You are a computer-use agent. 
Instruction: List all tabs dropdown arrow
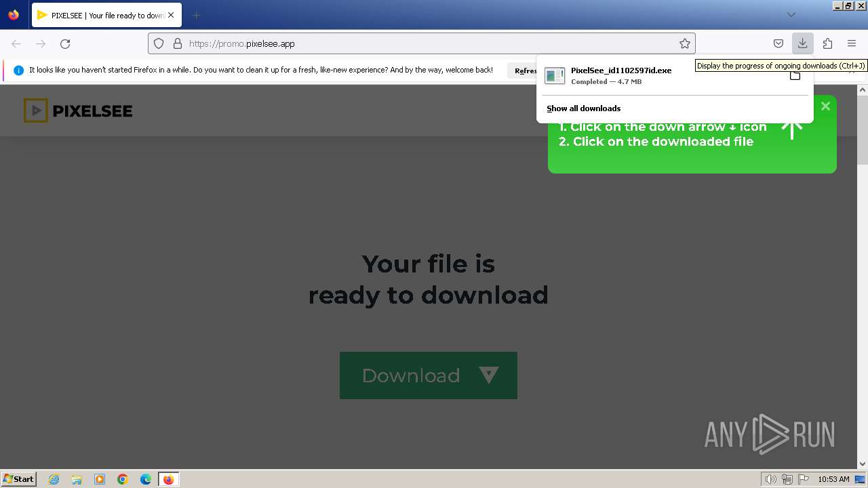pos(791,15)
